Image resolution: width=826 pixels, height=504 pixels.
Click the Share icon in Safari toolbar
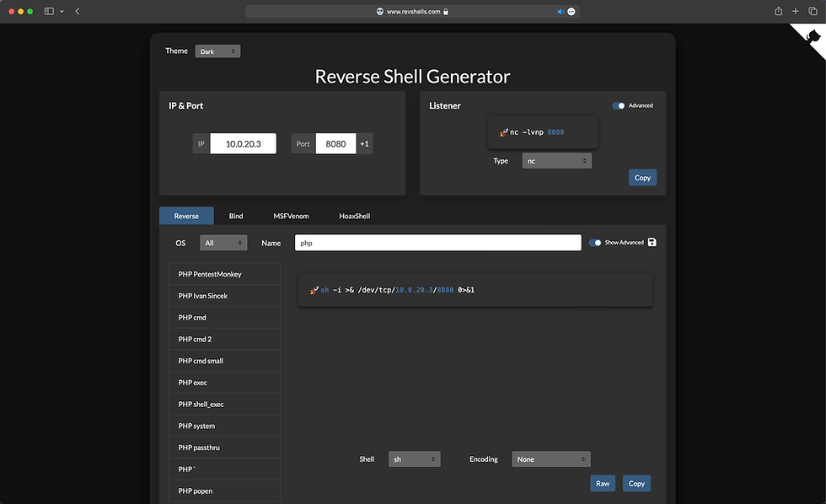click(x=777, y=11)
